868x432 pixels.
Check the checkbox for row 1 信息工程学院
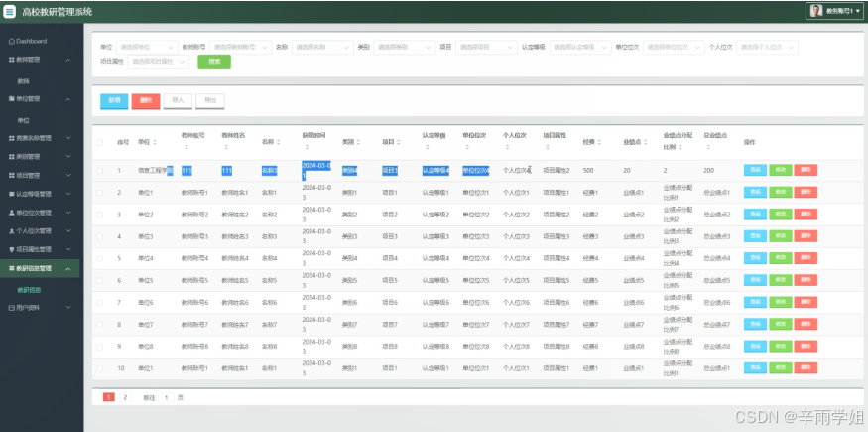point(99,171)
